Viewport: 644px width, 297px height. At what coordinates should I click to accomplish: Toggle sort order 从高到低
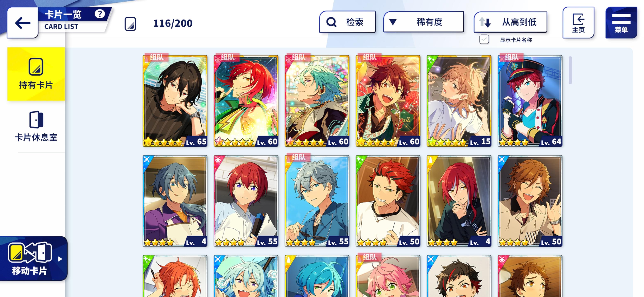(x=510, y=22)
